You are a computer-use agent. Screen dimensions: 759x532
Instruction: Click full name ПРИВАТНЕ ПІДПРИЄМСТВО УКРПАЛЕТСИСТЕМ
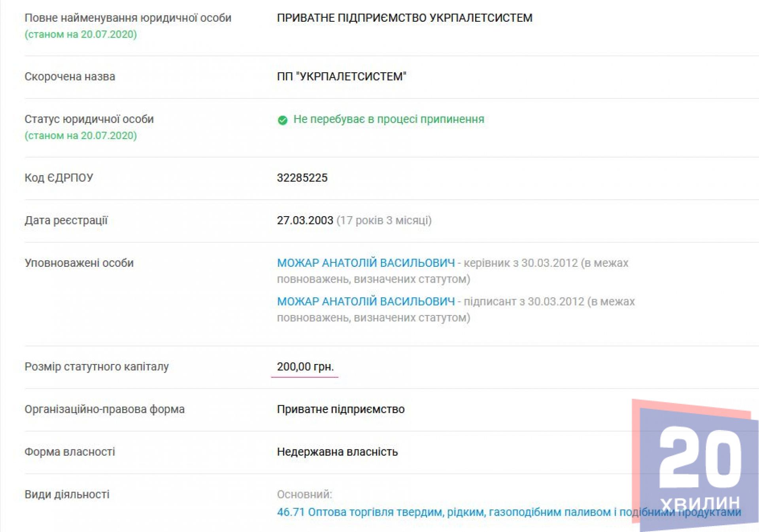coord(404,18)
